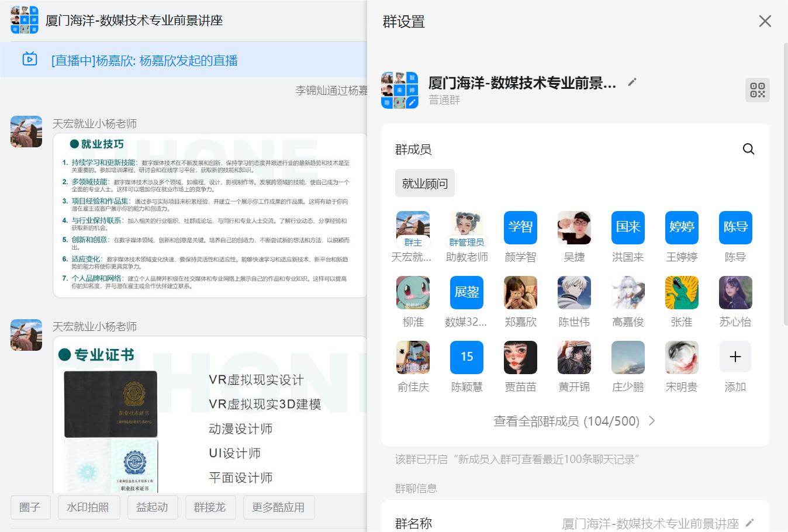
Task: Open the ongoing live stream banner link
Action: 144,60
